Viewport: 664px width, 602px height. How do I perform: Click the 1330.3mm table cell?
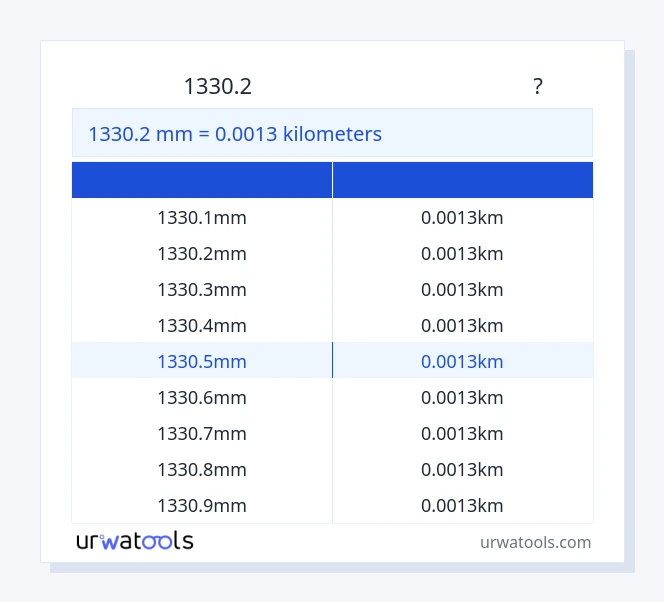tap(202, 289)
